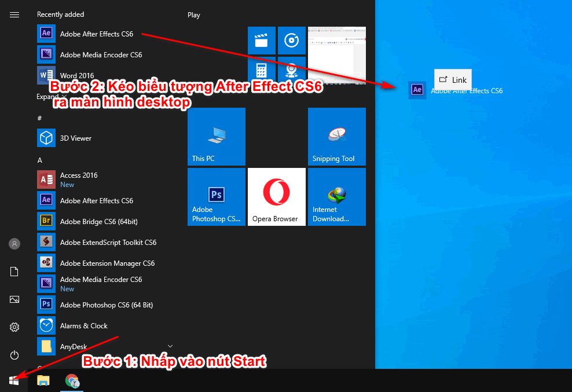The width and height of the screenshot is (572, 392).
Task: Open Documents from the Start sidebar
Action: tap(14, 272)
